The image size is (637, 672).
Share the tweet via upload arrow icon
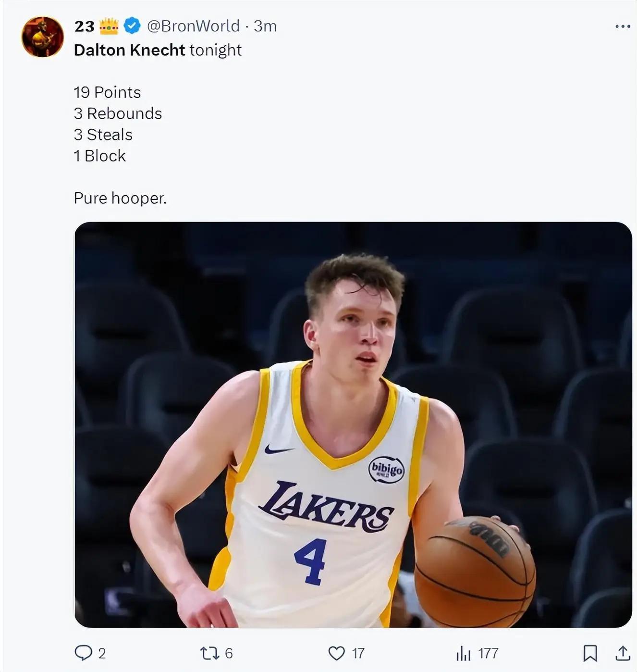(623, 653)
